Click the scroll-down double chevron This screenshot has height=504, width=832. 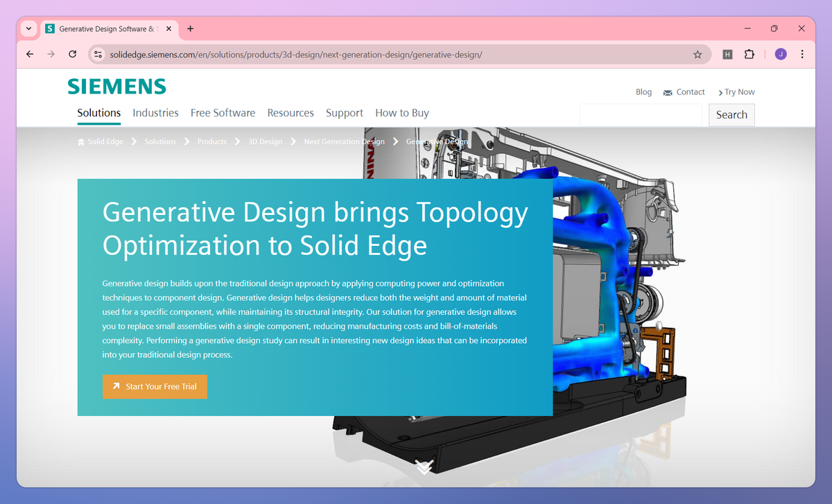click(x=424, y=467)
